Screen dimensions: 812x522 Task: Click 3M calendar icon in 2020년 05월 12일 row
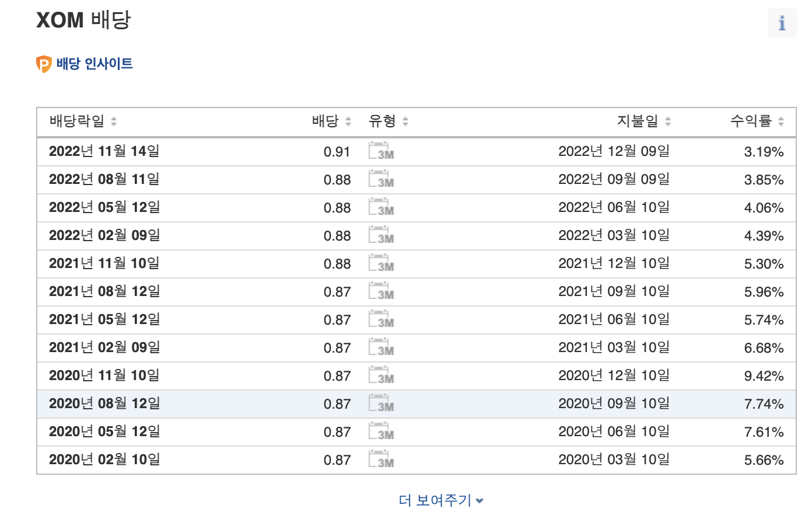coord(381,431)
